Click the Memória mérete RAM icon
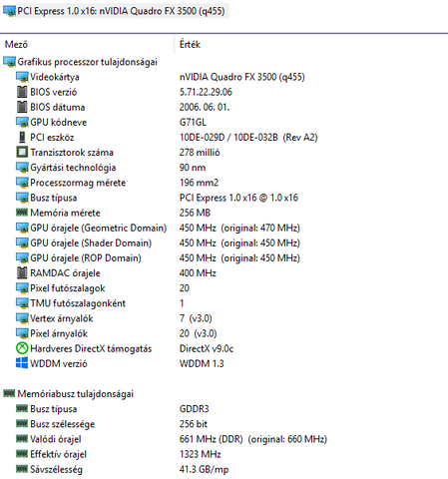Viewport: 448px width, 479px height. [x=22, y=212]
